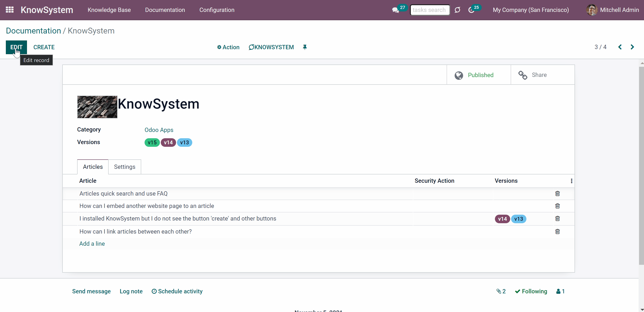Click Send message in chatter

click(x=91, y=291)
